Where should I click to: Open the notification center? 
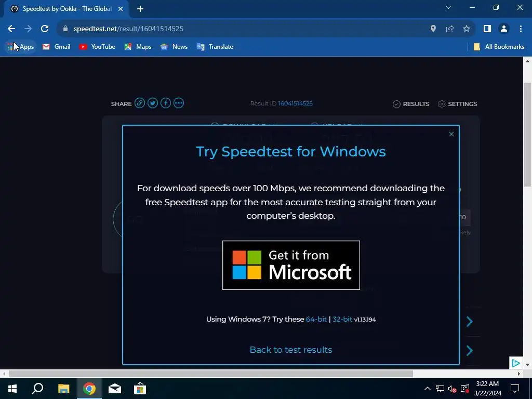click(x=515, y=389)
